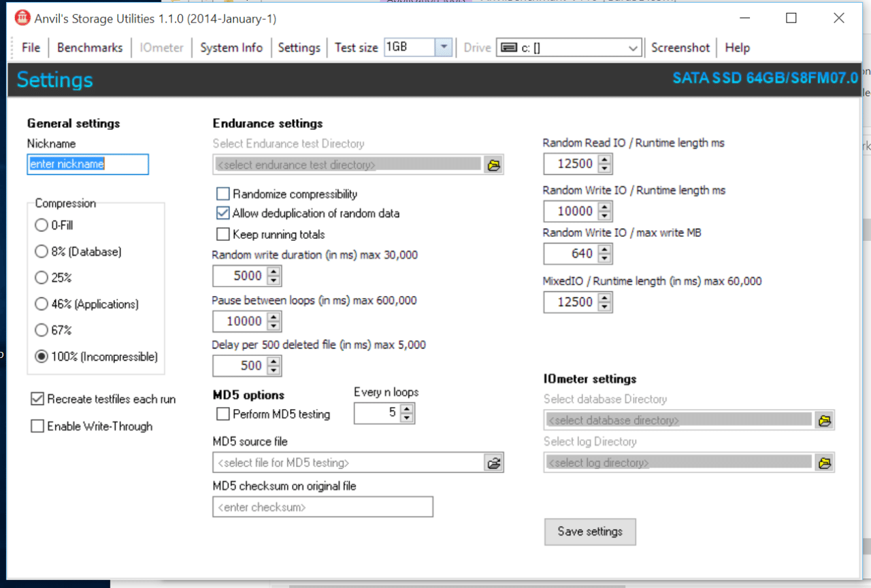The width and height of the screenshot is (871, 588).
Task: Open the System Info menu
Action: click(231, 48)
